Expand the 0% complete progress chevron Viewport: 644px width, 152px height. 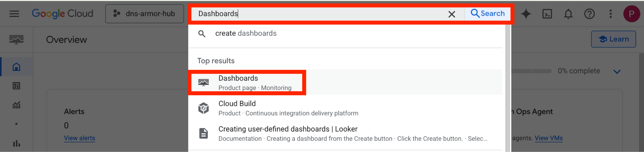click(x=617, y=72)
